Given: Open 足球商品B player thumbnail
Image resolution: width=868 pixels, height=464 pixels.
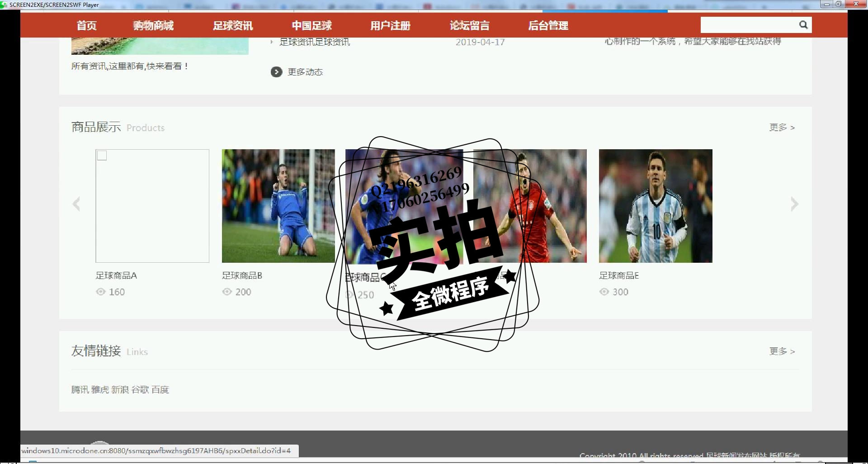Looking at the screenshot, I should (x=278, y=206).
